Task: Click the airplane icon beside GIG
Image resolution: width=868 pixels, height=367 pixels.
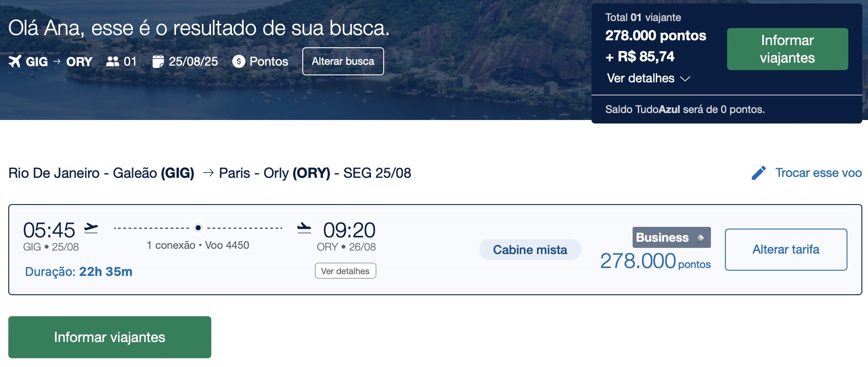Action: tap(15, 61)
